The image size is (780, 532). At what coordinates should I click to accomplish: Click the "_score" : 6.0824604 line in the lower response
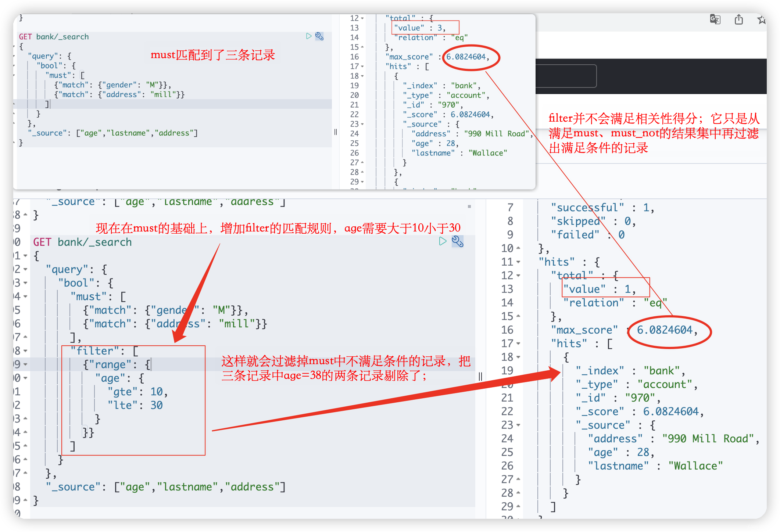tap(640, 411)
